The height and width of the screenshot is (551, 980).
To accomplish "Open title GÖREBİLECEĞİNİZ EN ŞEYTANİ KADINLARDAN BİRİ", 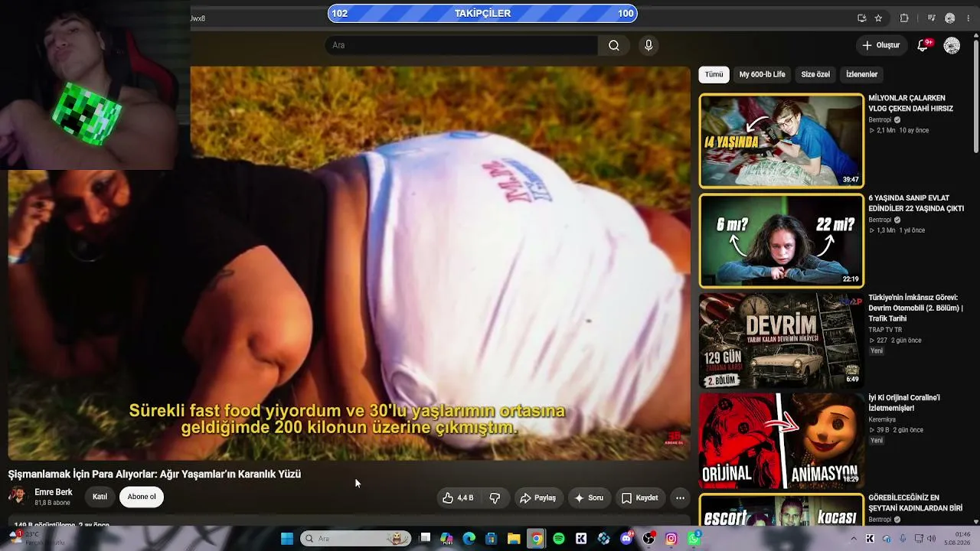I will pos(915,503).
